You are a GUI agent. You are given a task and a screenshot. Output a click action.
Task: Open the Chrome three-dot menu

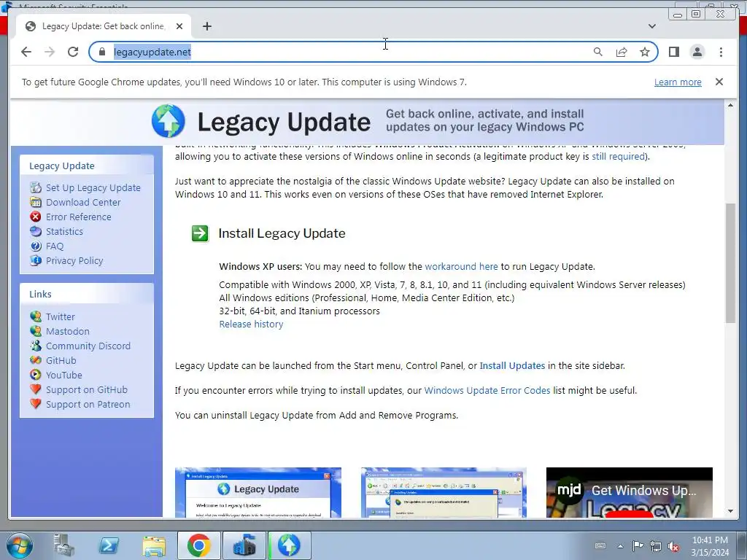[721, 52]
